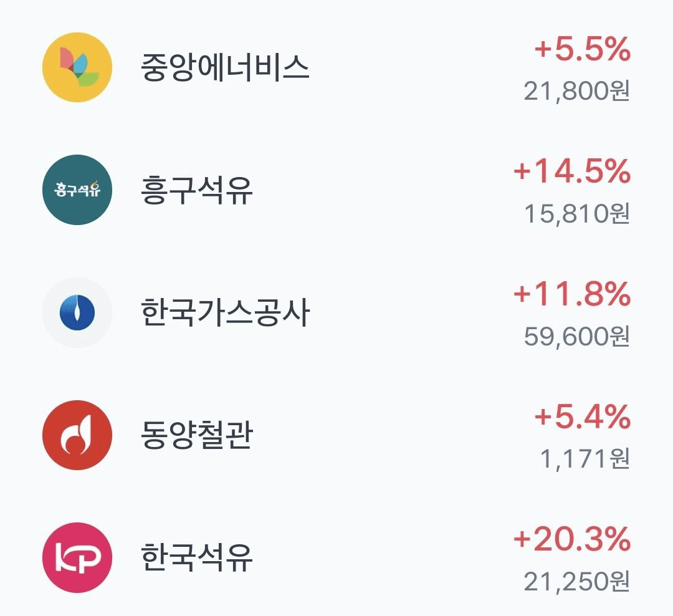This screenshot has width=673, height=616.
Task: Click the 21,250원 price
Action: [577, 581]
